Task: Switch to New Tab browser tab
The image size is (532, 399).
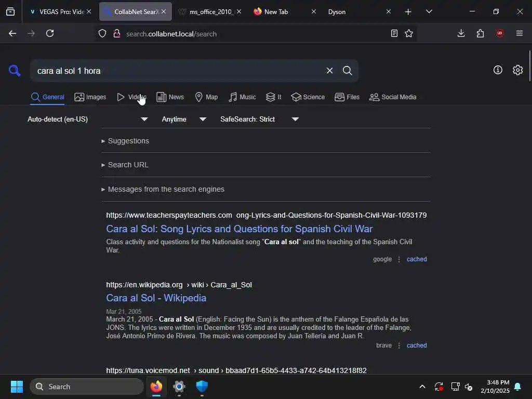Action: (284, 11)
